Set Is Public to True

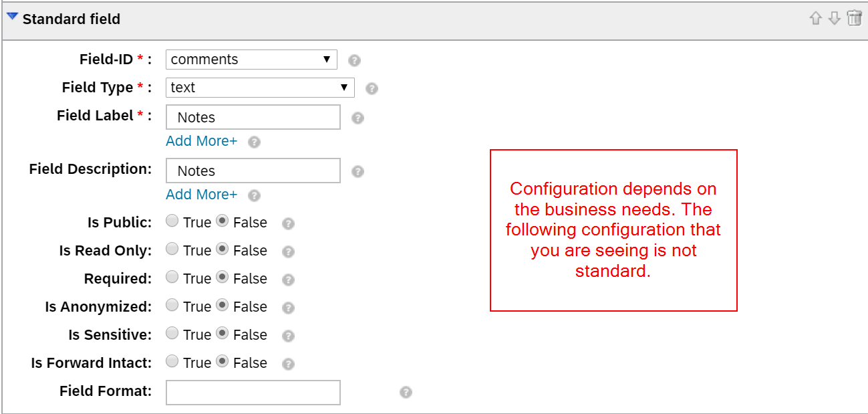coord(172,221)
